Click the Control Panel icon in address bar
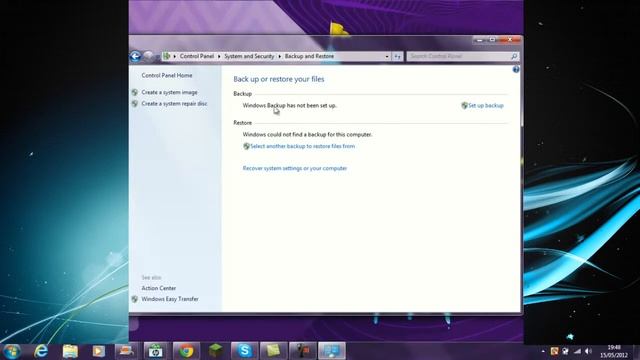 166,56
